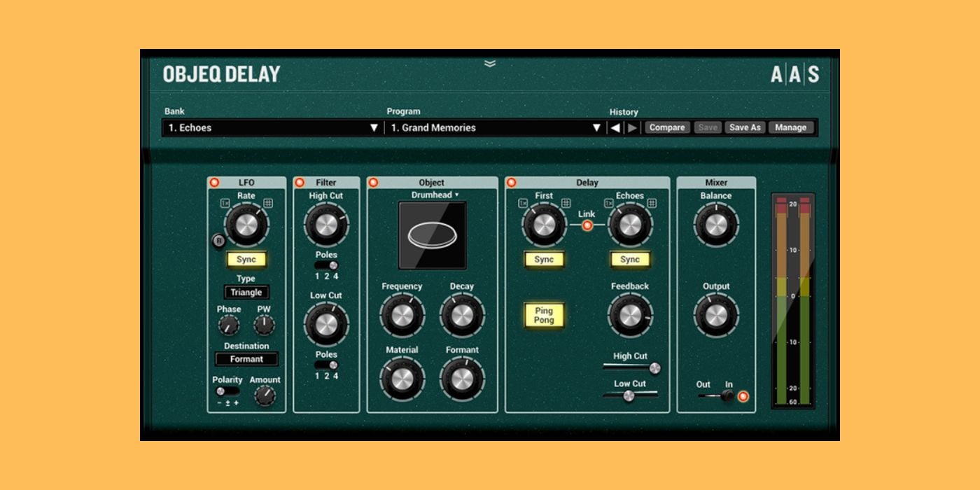The height and width of the screenshot is (490, 980).
Task: Collapse the top panel with double chevron
Action: point(490,63)
